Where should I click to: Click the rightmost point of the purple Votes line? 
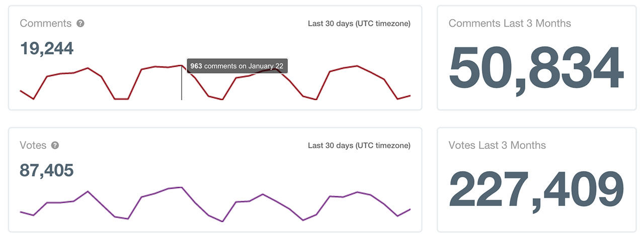tap(410, 209)
